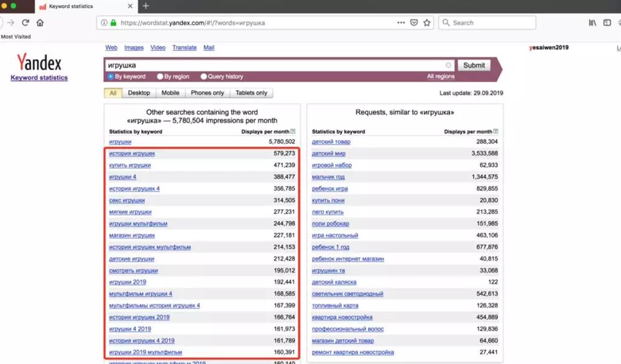Open the similar request детский мир
This screenshot has height=364, width=621.
(x=329, y=153)
